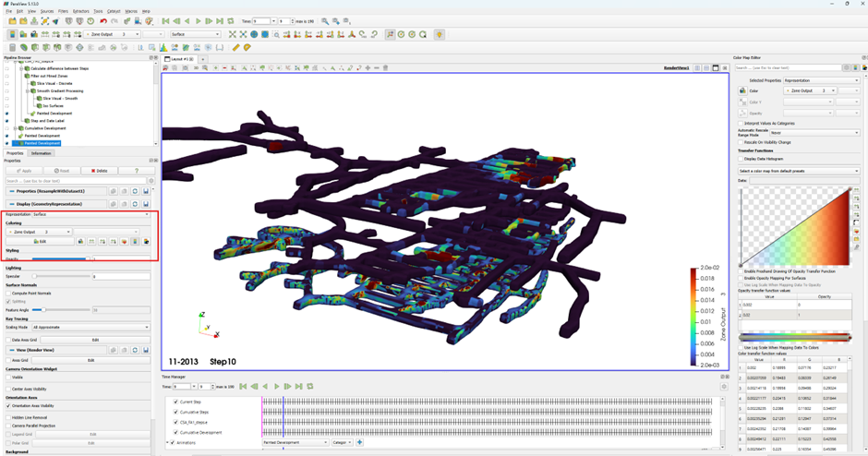Toggle visibility eye of Step and Date Label
Image resolution: width=868 pixels, height=456 pixels.
[6, 121]
